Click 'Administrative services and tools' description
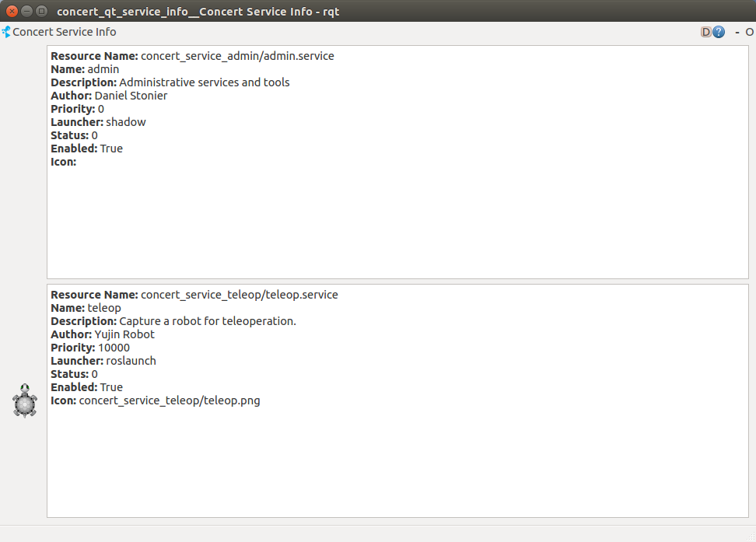This screenshot has height=542, width=756. pyautogui.click(x=204, y=82)
